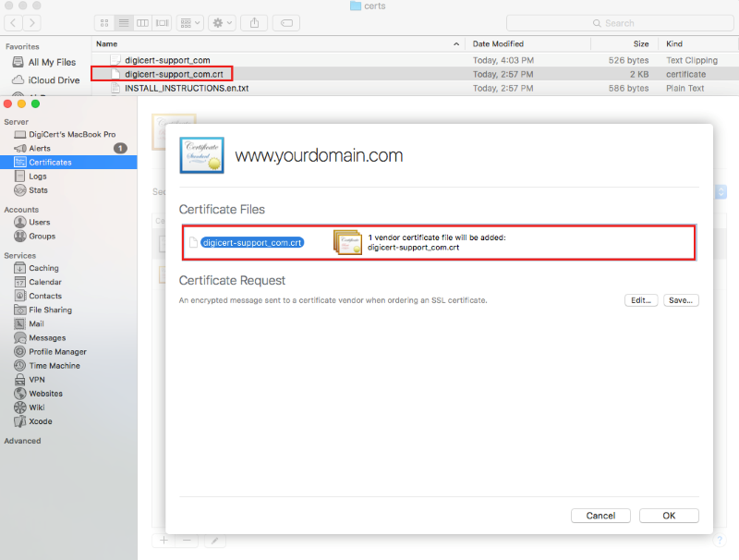Open the Websites service

[45, 394]
